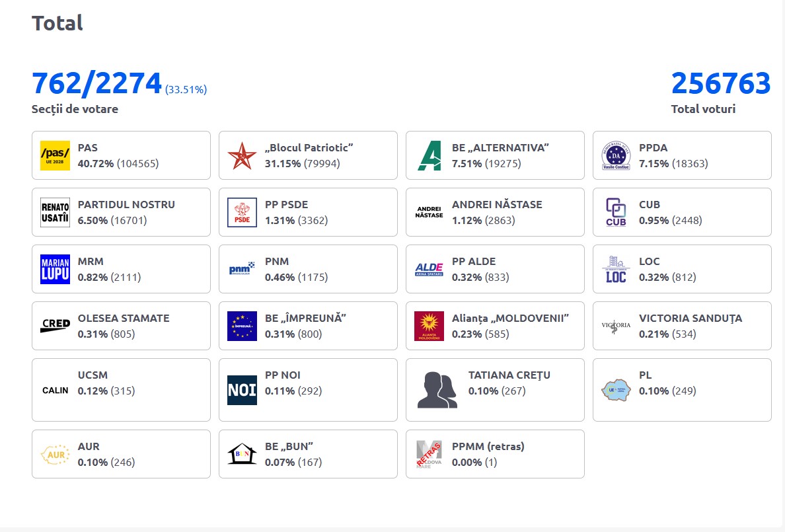This screenshot has height=532, width=785.
Task: Click the golden AUR logo
Action: (55, 455)
